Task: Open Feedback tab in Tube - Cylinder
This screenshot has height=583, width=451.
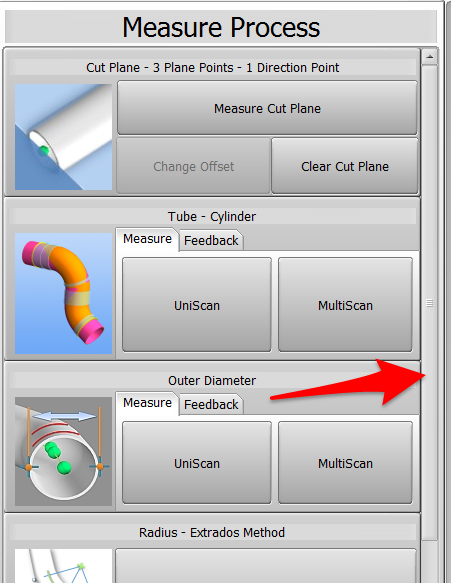Action: pyautogui.click(x=211, y=241)
